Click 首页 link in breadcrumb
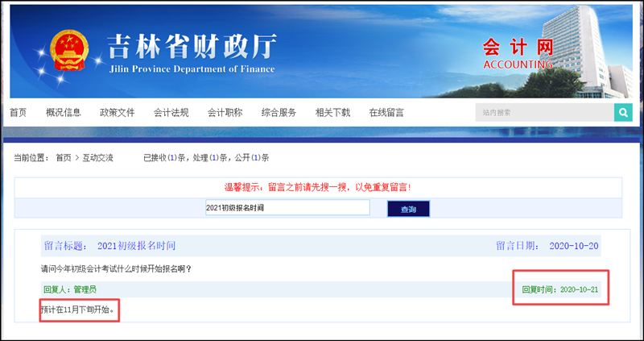644x341 pixels. pos(63,158)
